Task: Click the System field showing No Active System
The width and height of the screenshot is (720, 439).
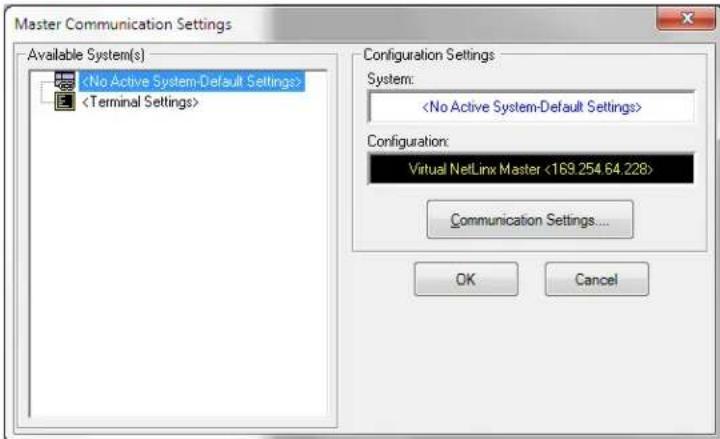Action: [x=531, y=107]
